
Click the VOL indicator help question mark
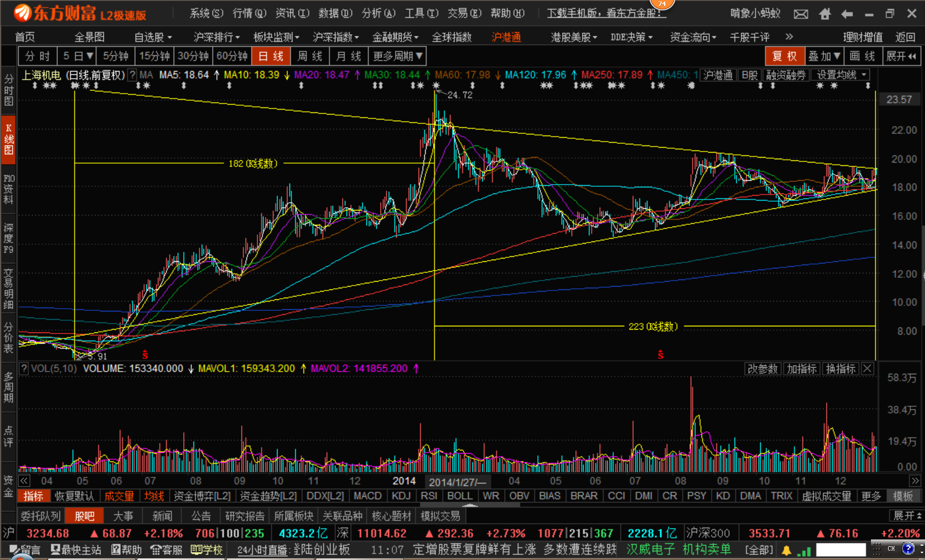[x=24, y=368]
